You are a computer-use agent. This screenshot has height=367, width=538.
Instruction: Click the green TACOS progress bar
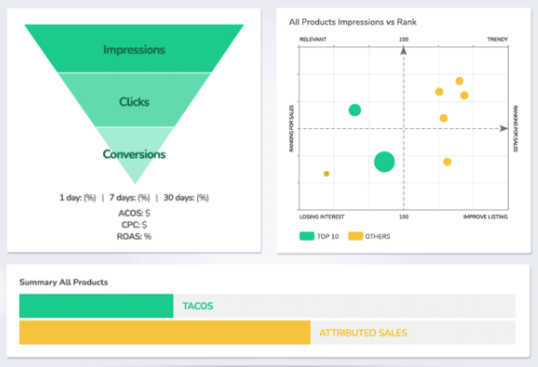coord(96,306)
